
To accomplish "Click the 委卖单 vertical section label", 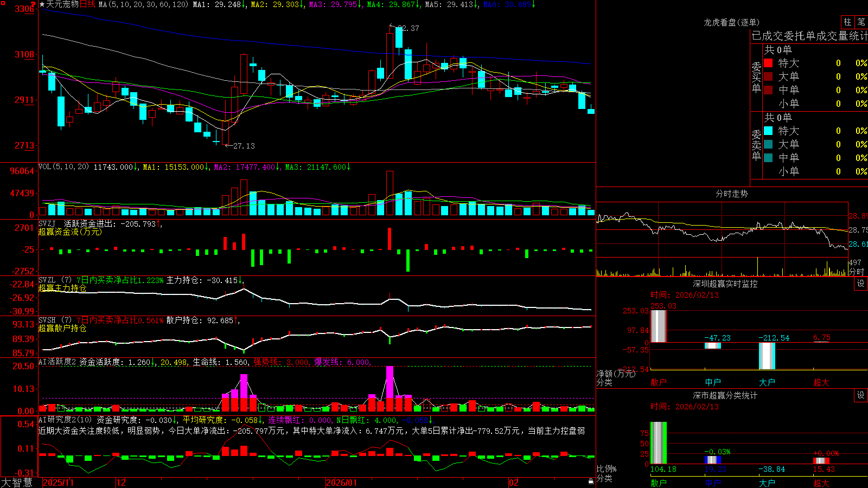I will click(x=756, y=145).
